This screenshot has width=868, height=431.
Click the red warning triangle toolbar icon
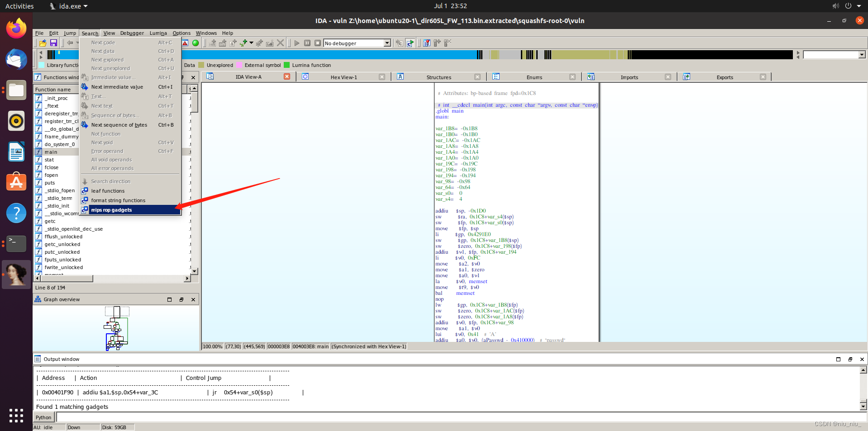click(x=185, y=43)
